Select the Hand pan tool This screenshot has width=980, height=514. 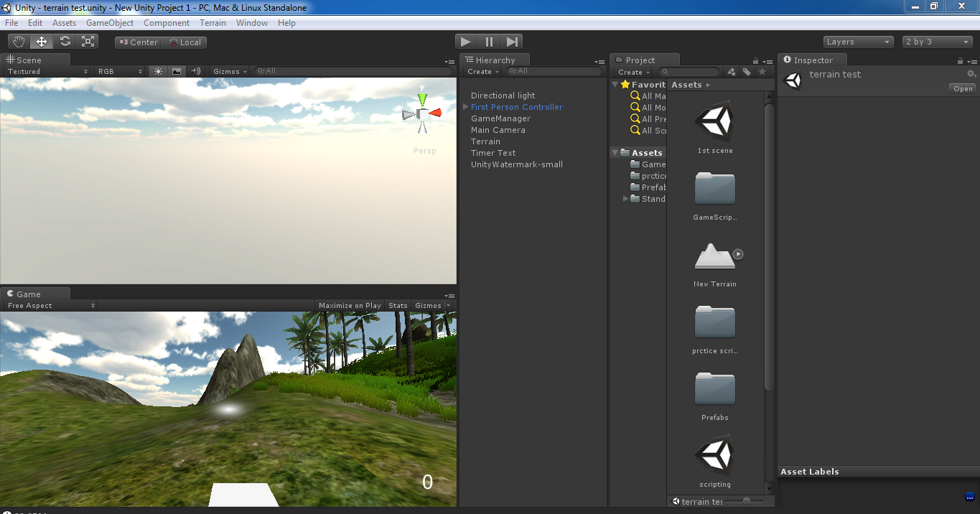pyautogui.click(x=19, y=42)
